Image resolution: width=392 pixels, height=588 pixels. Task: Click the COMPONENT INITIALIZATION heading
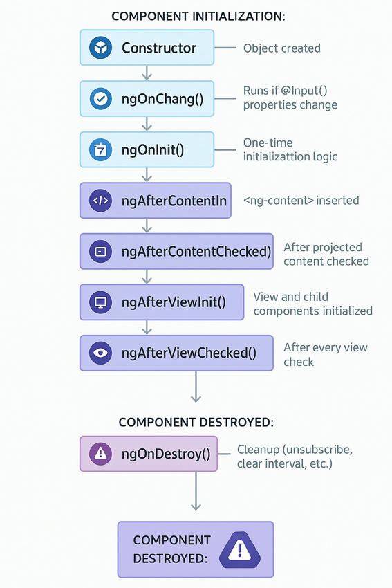click(x=198, y=17)
